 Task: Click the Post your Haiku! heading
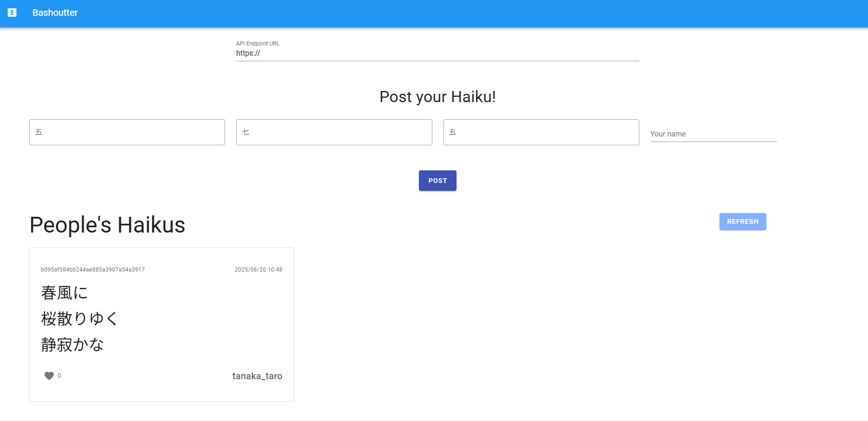[x=437, y=97]
